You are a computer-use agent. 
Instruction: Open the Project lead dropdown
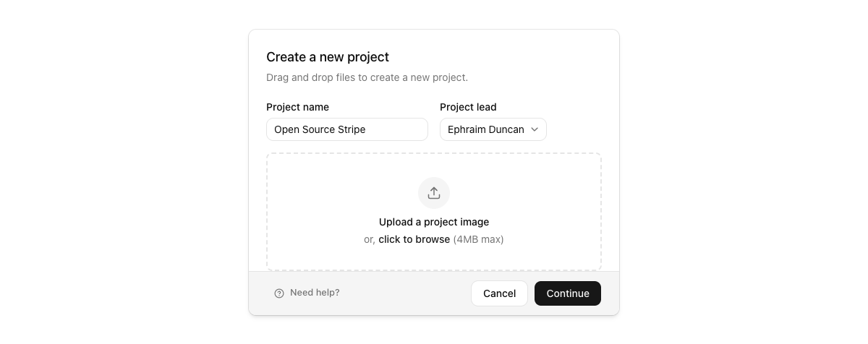click(x=493, y=129)
